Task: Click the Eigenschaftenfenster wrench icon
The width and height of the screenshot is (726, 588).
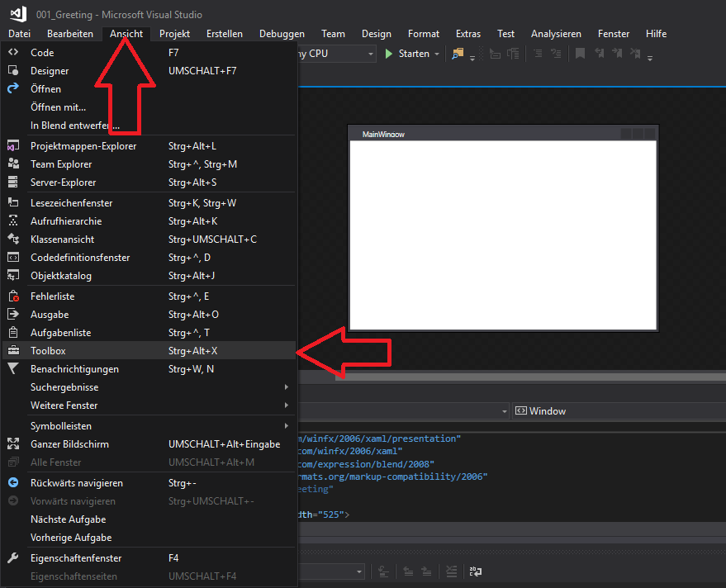Action: [13, 557]
